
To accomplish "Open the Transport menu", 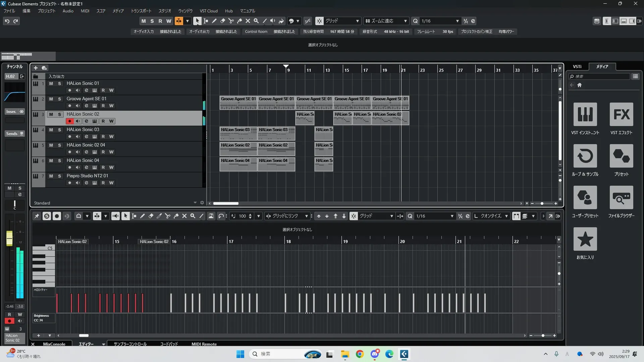I will pos(141,11).
